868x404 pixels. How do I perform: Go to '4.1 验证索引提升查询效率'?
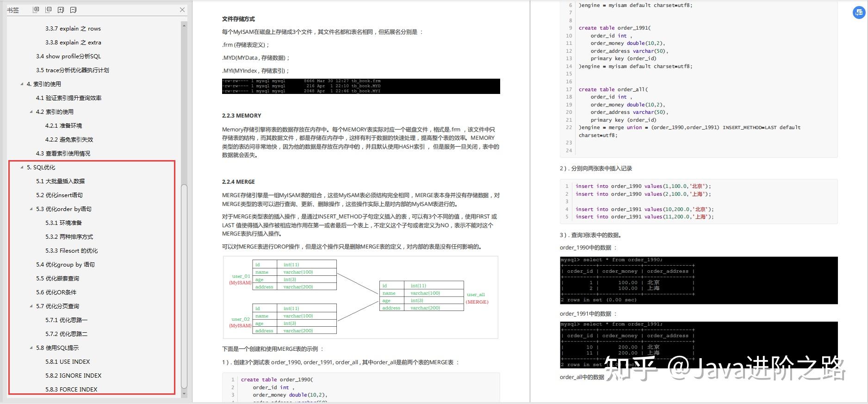click(x=69, y=98)
